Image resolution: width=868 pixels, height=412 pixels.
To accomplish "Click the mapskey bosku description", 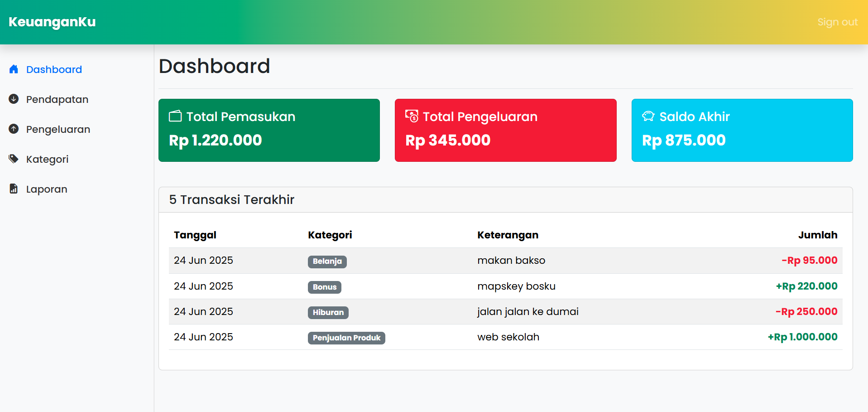I will 516,286.
